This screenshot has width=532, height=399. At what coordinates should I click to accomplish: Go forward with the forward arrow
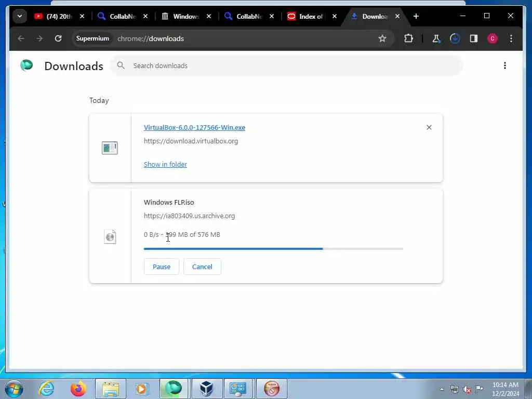tap(39, 38)
